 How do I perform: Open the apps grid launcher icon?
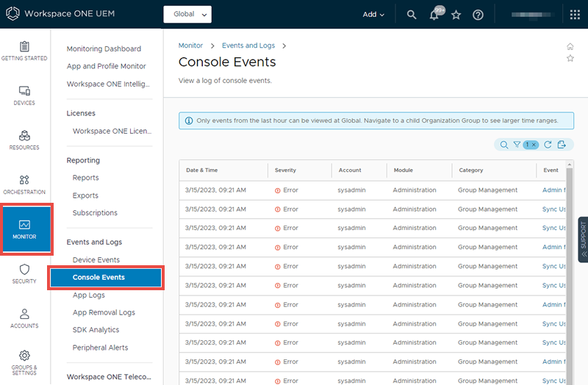[575, 15]
